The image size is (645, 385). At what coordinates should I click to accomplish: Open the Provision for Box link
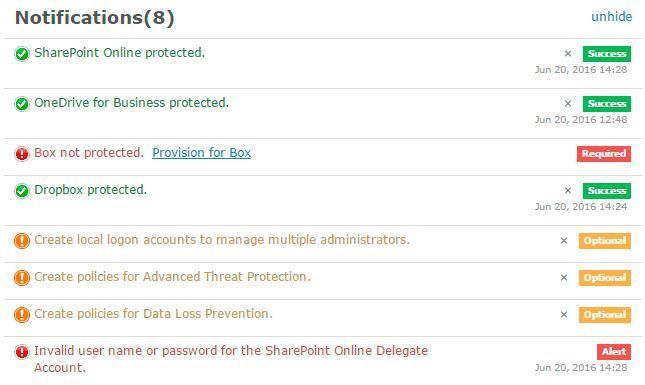[x=202, y=153]
